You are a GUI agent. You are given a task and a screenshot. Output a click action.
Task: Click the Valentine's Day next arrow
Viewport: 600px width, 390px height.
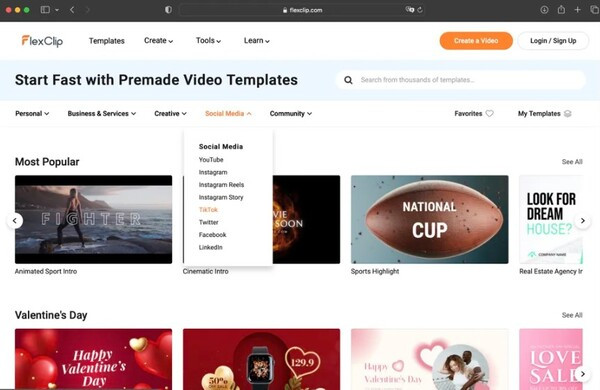click(x=583, y=374)
